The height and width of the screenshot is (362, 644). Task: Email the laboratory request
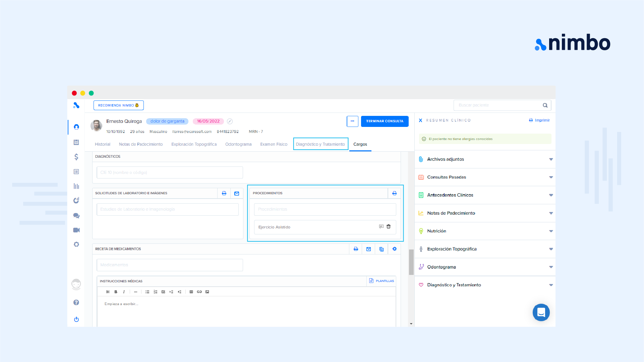237,193
